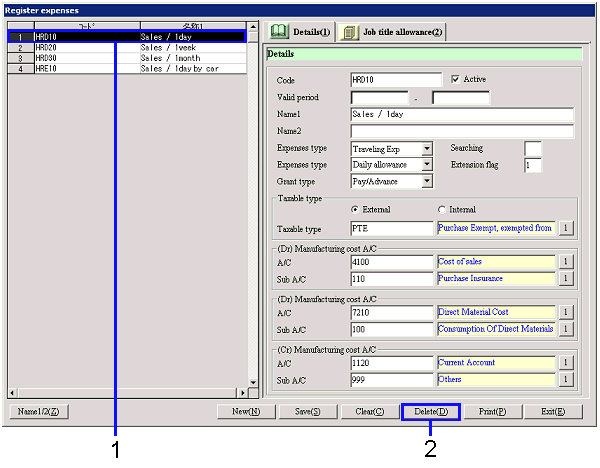600x468 pixels.
Task: Click lookup button next to Direct Material Cost
Action: point(565,312)
